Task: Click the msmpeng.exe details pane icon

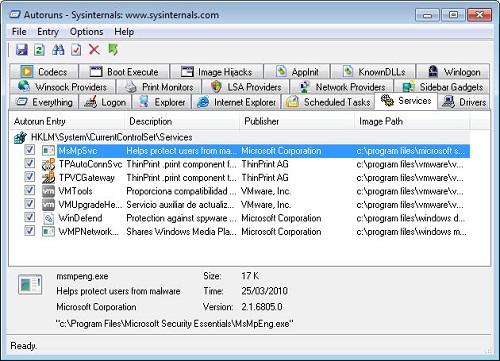Action: (x=30, y=285)
